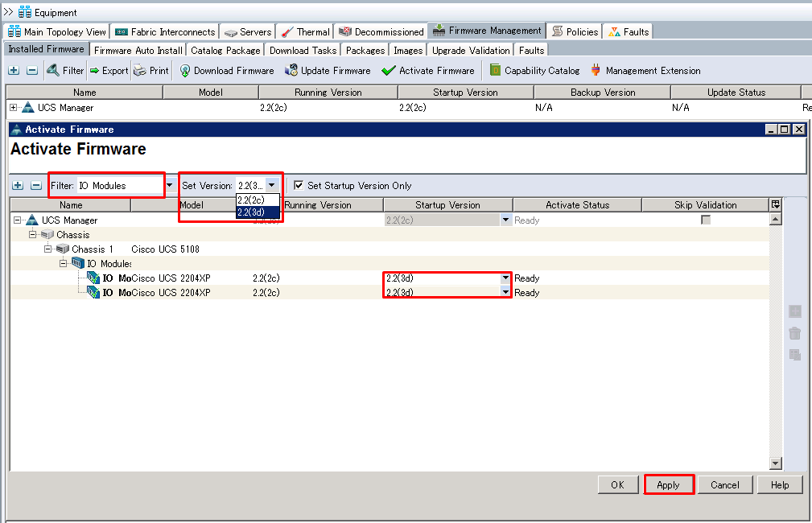Switch to Firmware Auto Install subtab
The image size is (812, 523).
pos(138,50)
